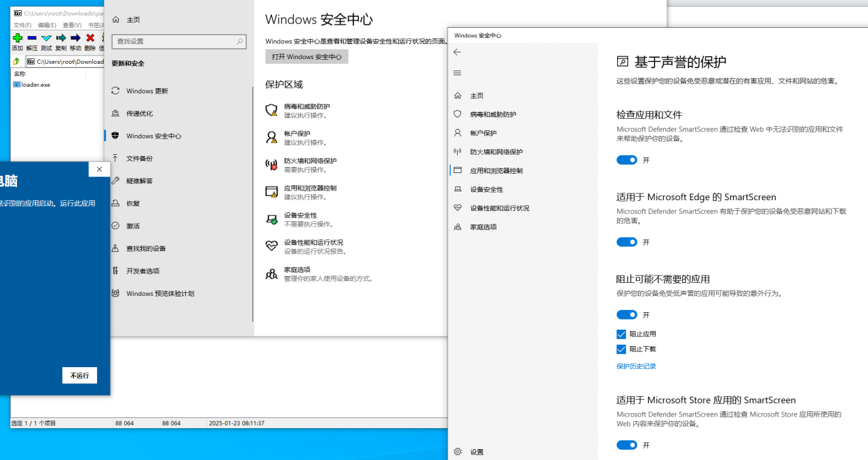Click the red Delete (删除) X icon

[x=90, y=38]
